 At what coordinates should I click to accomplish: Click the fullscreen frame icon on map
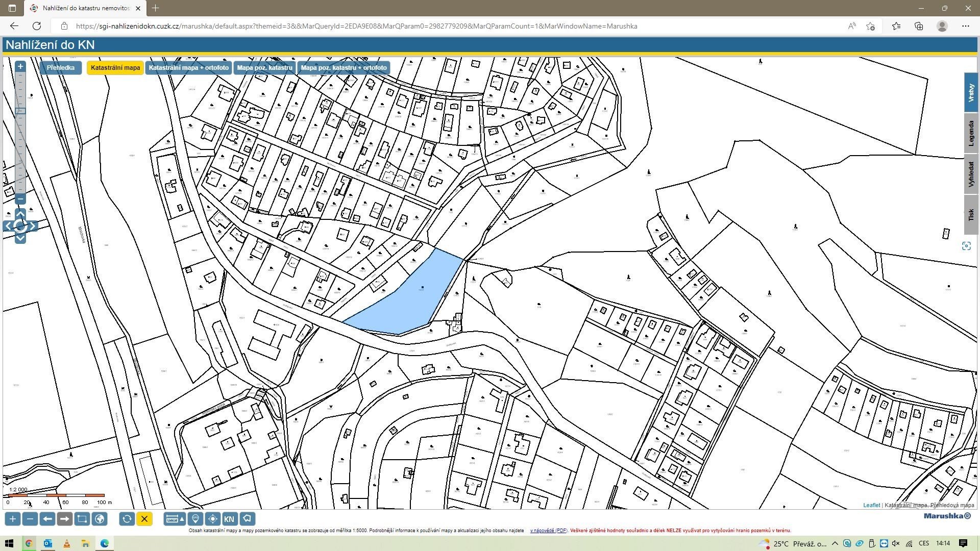click(x=966, y=246)
